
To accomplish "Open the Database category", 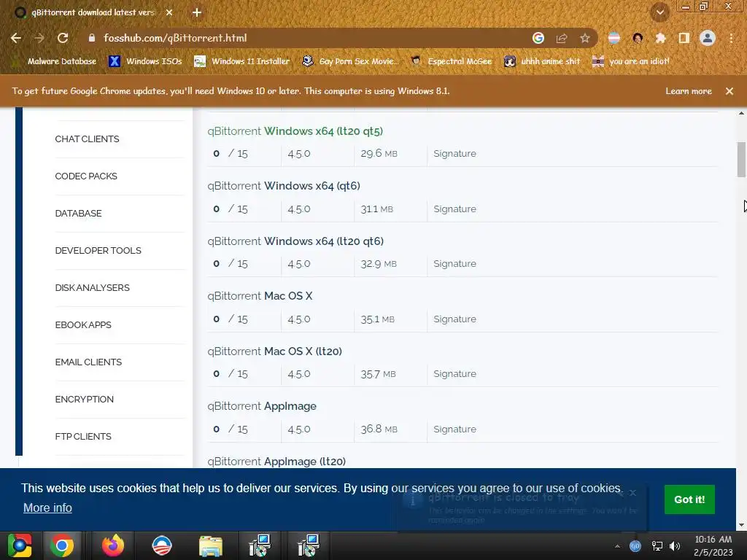I will click(x=78, y=214).
